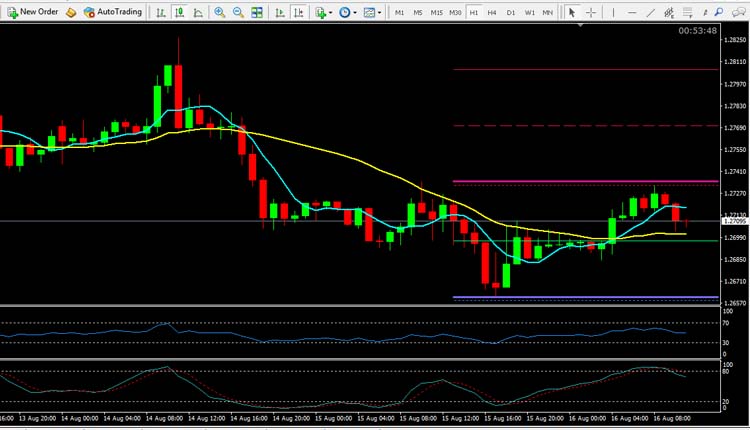
Task: Open a New Order ticket
Action: 33,11
